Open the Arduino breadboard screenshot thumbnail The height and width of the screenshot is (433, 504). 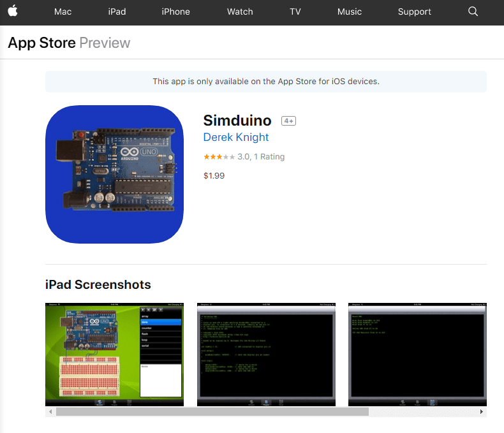click(x=114, y=355)
